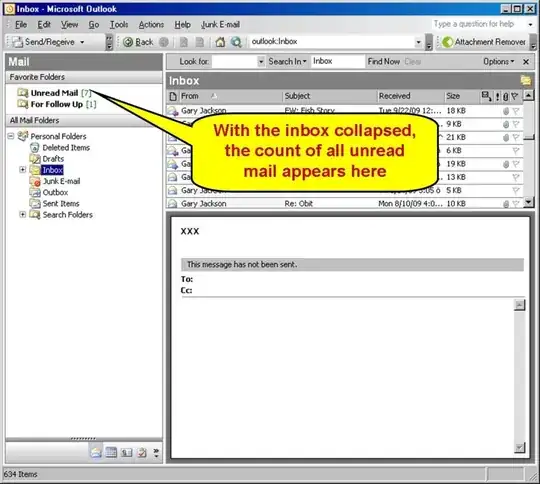This screenshot has width=540, height=484.
Task: Select the Drafts folder
Action: (x=47, y=159)
